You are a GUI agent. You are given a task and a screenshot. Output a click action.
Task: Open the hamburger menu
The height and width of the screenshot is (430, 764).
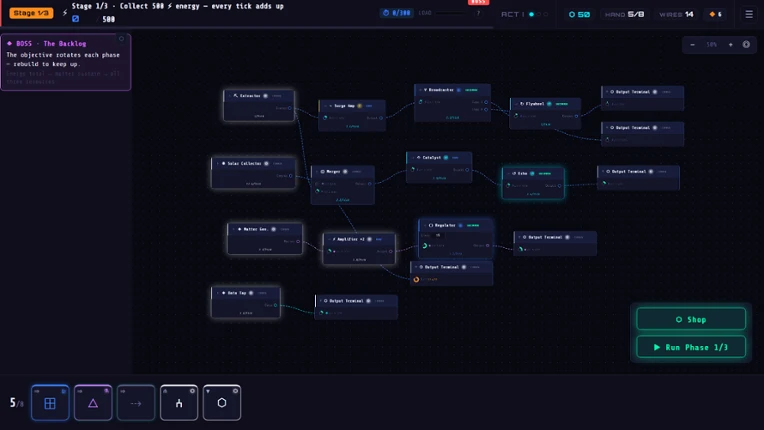749,14
